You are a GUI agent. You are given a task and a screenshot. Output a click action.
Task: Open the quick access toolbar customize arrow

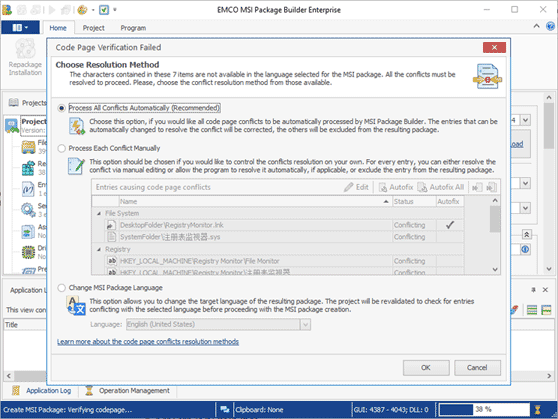115,10
